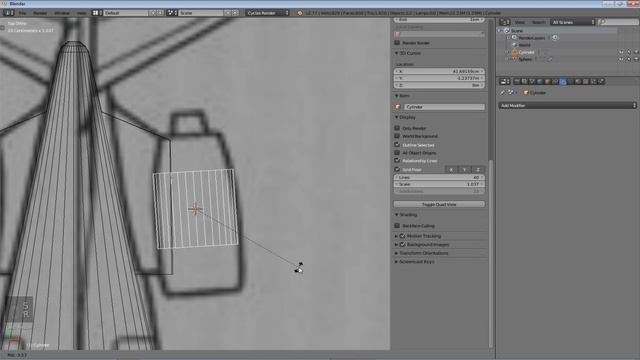Open the Add Modifier dropdown
The width and height of the screenshot is (640, 360).
568,105
